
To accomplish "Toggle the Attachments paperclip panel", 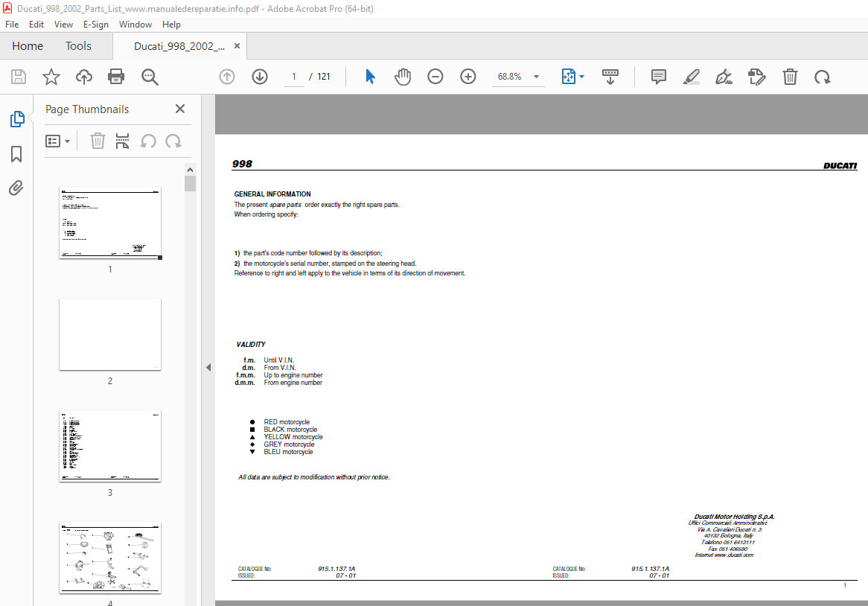I will [x=16, y=188].
